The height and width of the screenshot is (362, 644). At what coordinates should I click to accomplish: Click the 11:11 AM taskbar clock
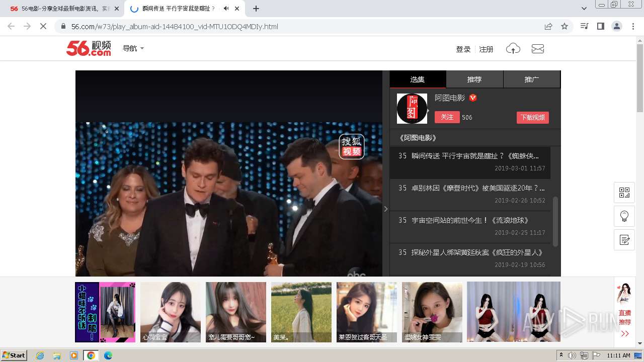(618, 355)
